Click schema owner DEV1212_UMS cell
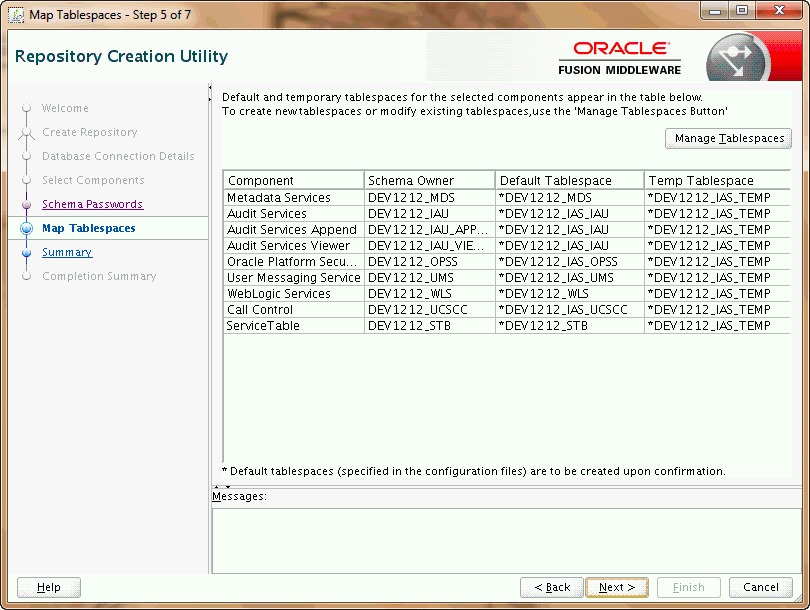 click(430, 278)
